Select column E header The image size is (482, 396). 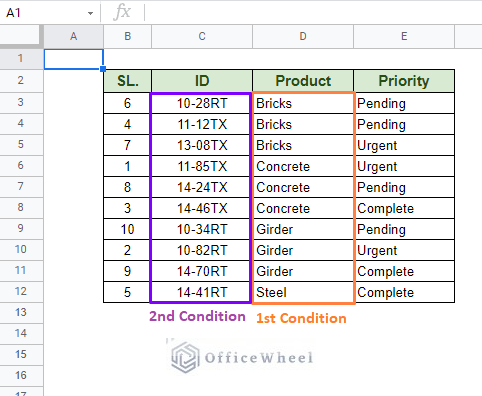[404, 36]
